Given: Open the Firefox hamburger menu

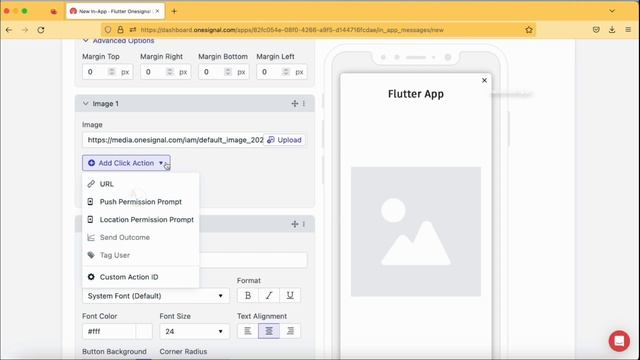Looking at the screenshot, I should pyautogui.click(x=628, y=29).
